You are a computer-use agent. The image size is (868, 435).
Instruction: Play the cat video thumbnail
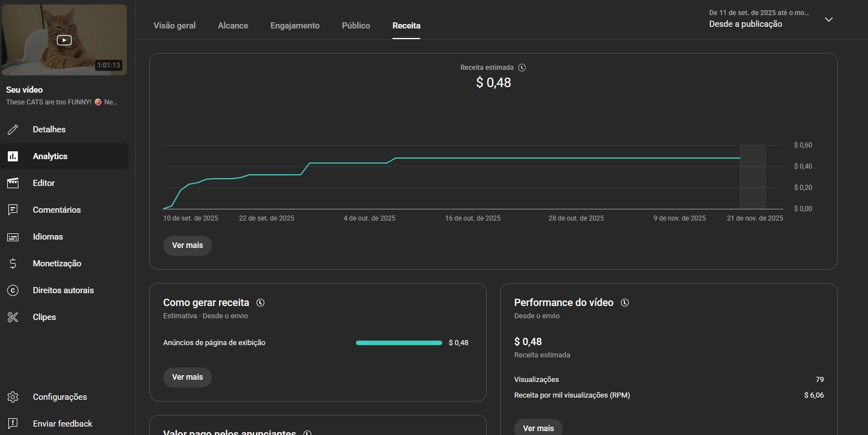tap(64, 40)
